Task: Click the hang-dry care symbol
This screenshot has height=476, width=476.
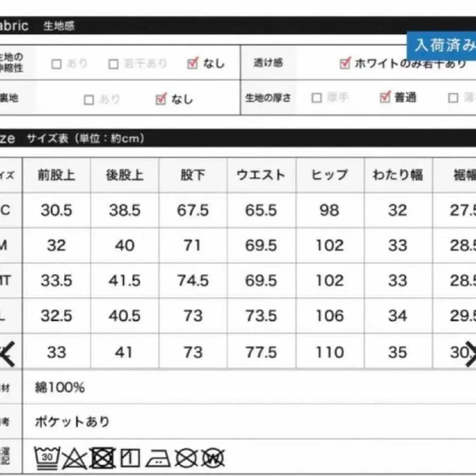Action: pos(130,456)
